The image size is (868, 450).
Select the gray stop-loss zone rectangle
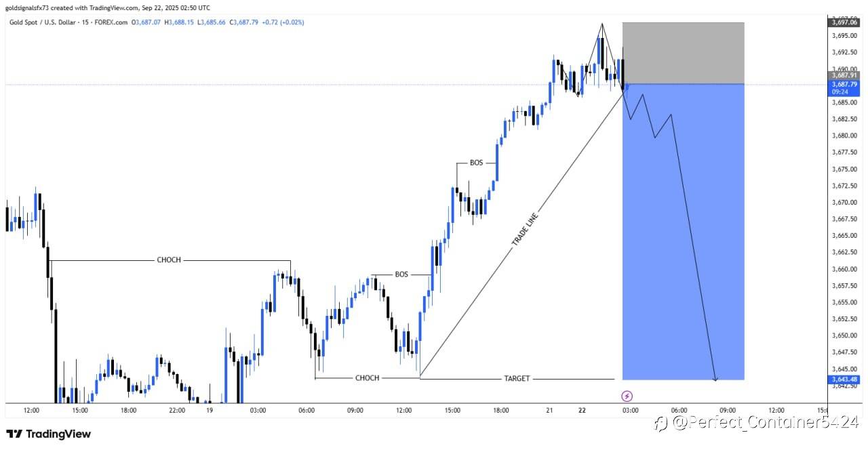tap(683, 53)
